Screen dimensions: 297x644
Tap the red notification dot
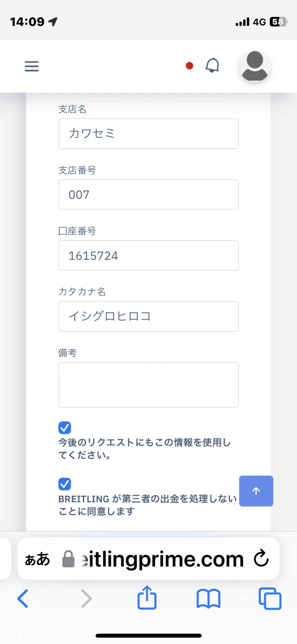(x=189, y=65)
